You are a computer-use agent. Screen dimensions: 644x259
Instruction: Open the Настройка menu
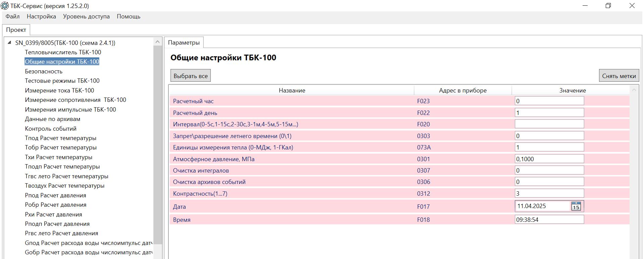point(41,16)
